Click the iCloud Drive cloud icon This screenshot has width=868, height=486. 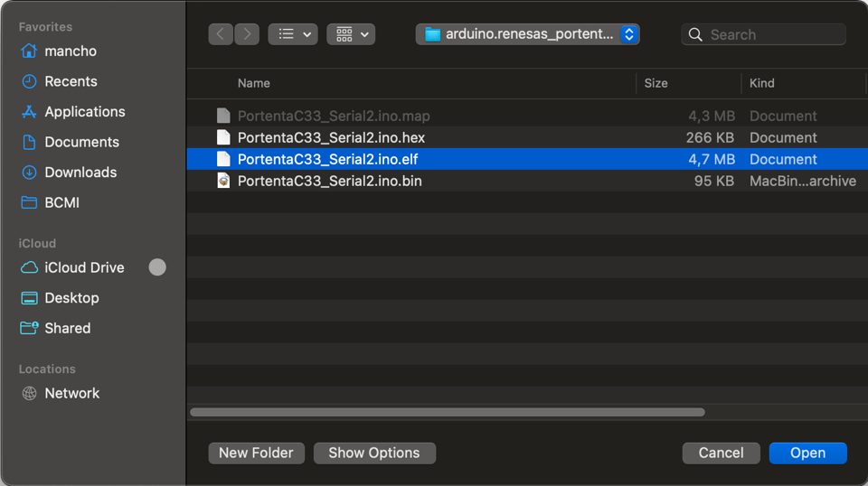[29, 267]
